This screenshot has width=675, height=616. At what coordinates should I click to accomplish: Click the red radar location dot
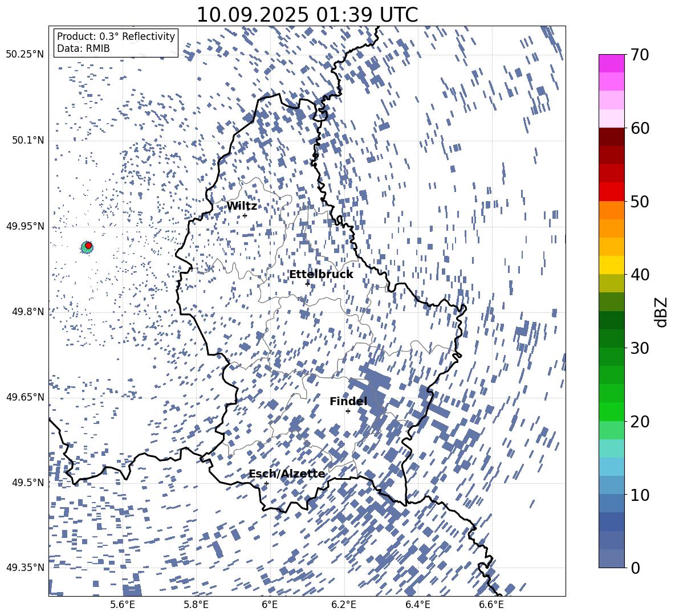88,245
